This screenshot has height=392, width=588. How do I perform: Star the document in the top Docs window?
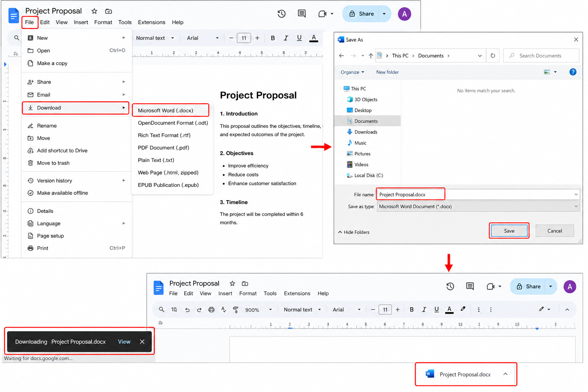pyautogui.click(x=95, y=11)
